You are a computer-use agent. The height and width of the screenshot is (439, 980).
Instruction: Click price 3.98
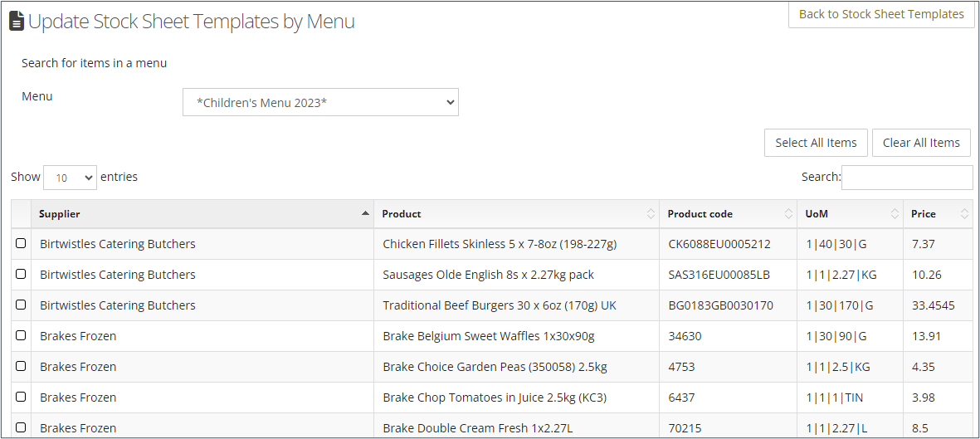(923, 398)
